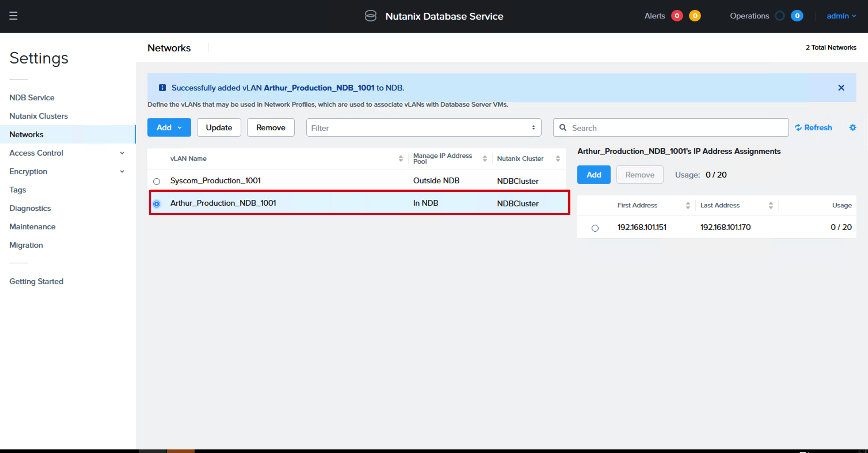The width and height of the screenshot is (868, 453).
Task: Open the blue Add vLAN dropdown
Action: coord(169,127)
